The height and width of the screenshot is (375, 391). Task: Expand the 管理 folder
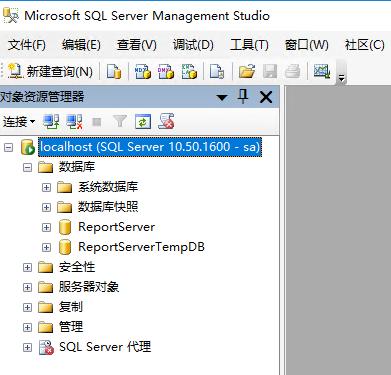click(28, 327)
